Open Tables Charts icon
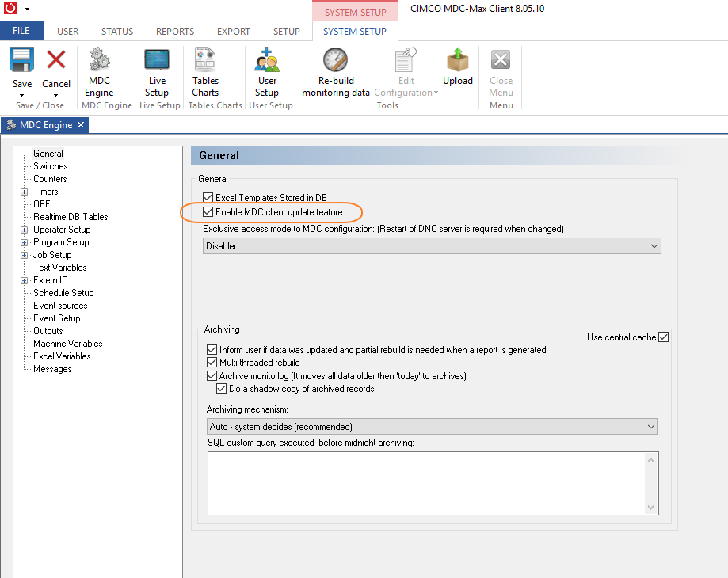728x578 pixels. click(x=205, y=59)
